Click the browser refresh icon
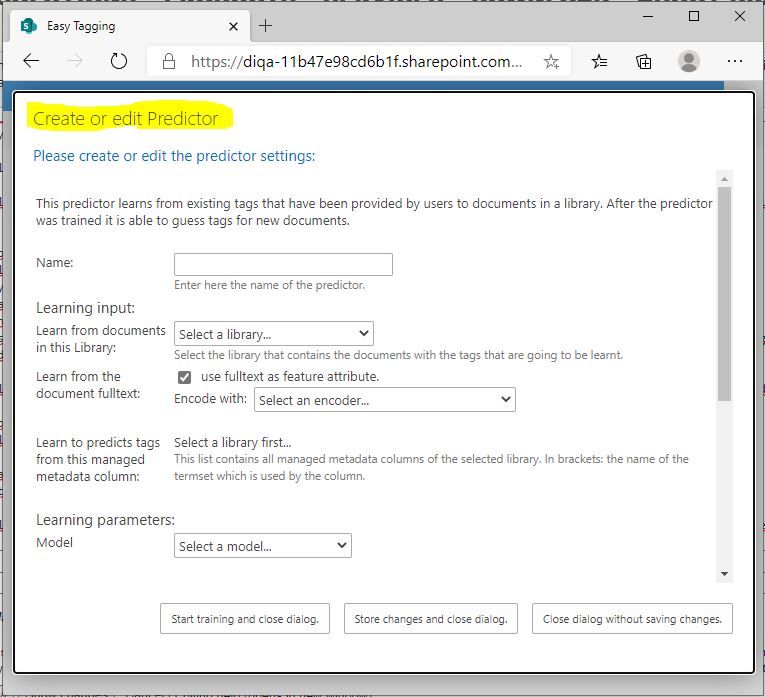765x697 pixels. (x=119, y=61)
